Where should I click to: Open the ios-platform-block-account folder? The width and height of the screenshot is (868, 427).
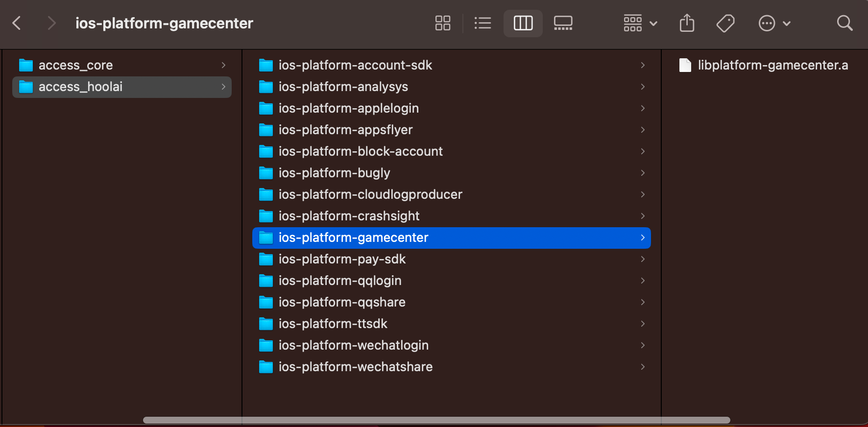[452, 151]
